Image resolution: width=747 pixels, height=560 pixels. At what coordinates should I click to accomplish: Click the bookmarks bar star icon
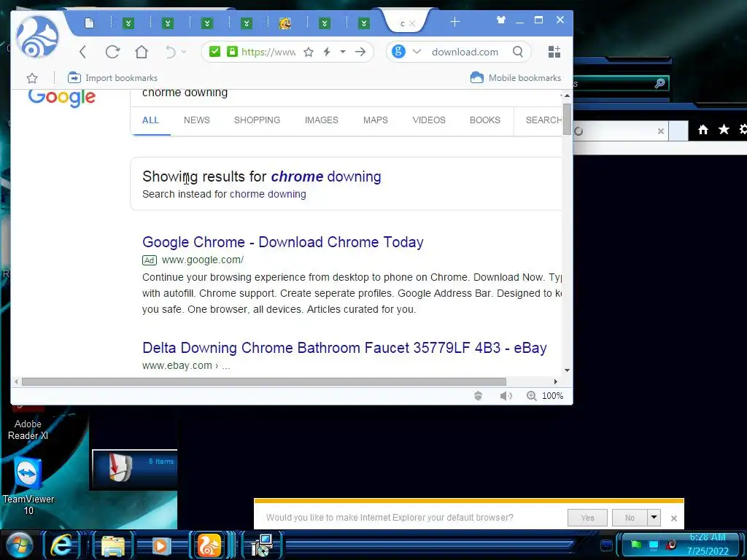click(x=32, y=78)
